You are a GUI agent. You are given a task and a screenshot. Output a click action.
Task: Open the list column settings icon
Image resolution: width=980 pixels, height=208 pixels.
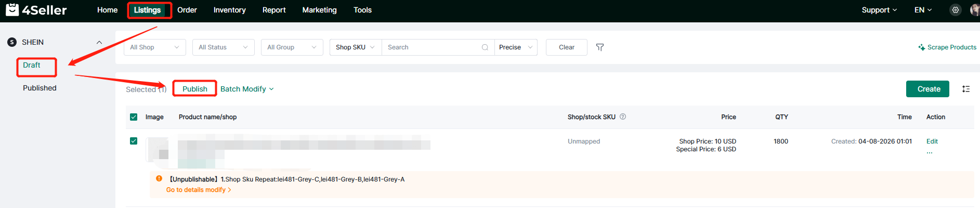pos(965,89)
